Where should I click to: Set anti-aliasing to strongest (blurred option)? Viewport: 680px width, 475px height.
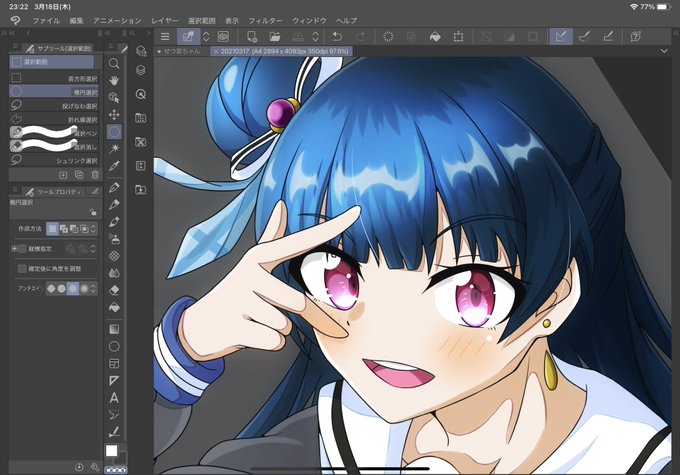tap(84, 288)
